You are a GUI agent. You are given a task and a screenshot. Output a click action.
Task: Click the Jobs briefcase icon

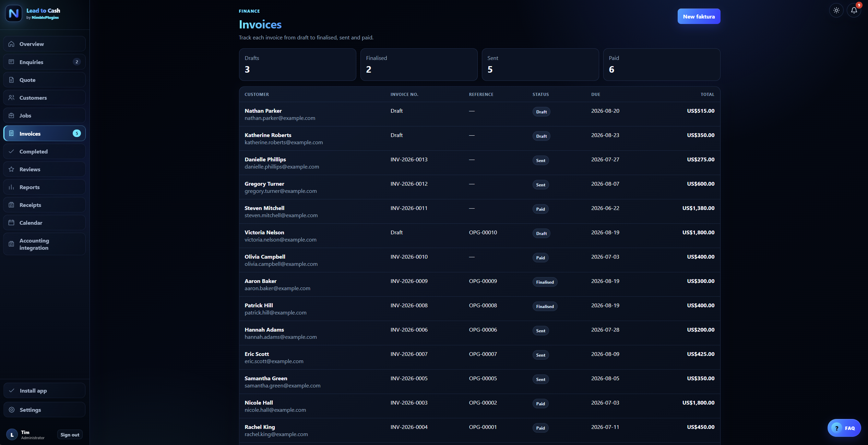click(11, 115)
